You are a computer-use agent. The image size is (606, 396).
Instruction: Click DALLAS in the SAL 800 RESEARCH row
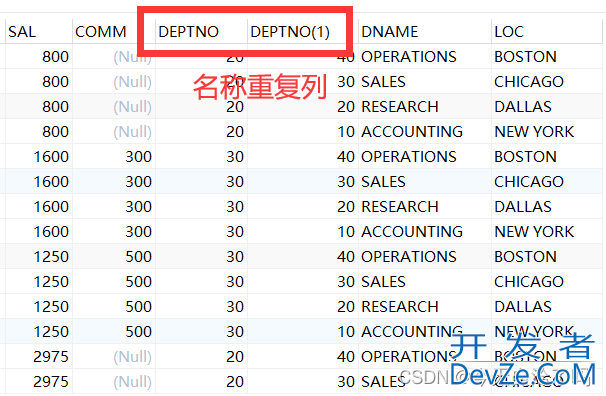pyautogui.click(x=523, y=107)
